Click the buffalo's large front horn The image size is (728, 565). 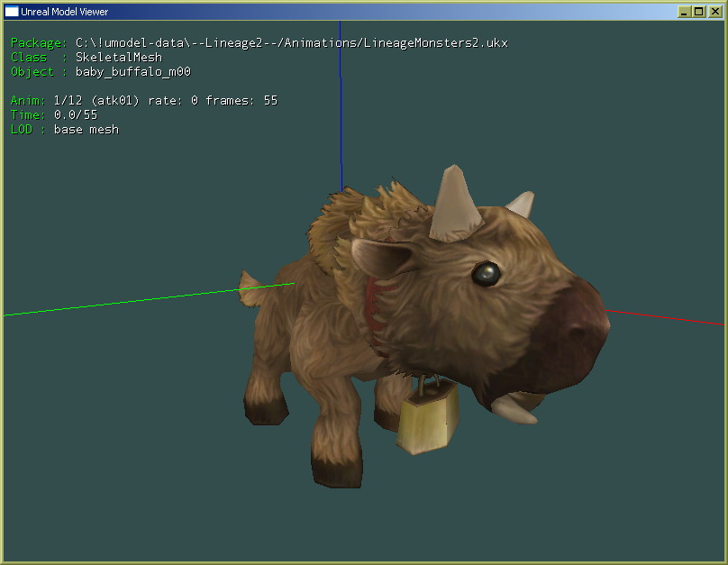click(x=454, y=205)
